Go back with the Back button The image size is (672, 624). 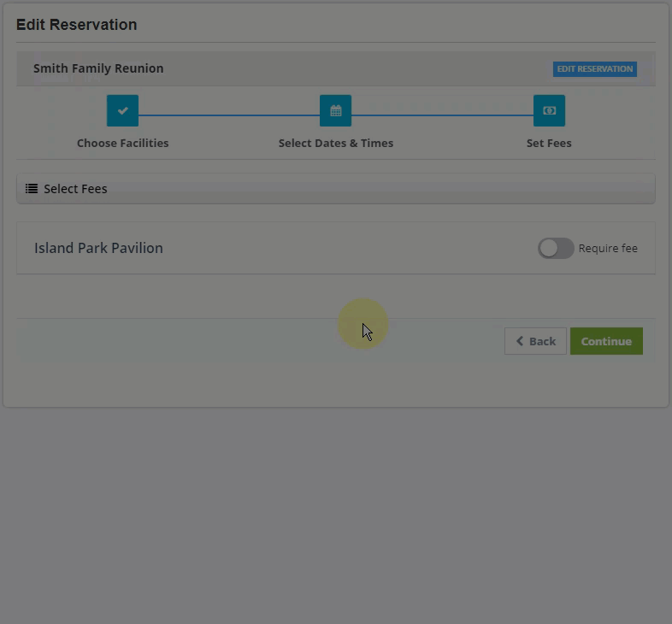tap(535, 341)
